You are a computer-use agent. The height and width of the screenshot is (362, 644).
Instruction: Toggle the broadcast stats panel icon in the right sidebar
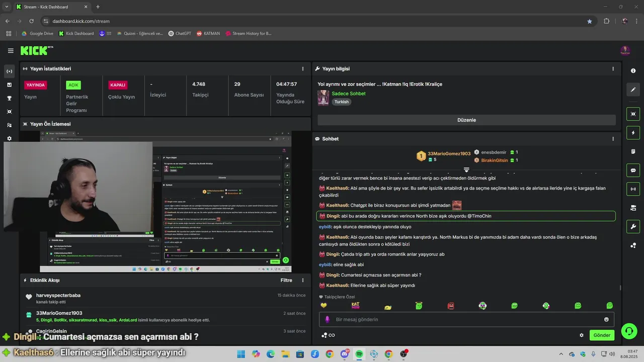tap(633, 189)
